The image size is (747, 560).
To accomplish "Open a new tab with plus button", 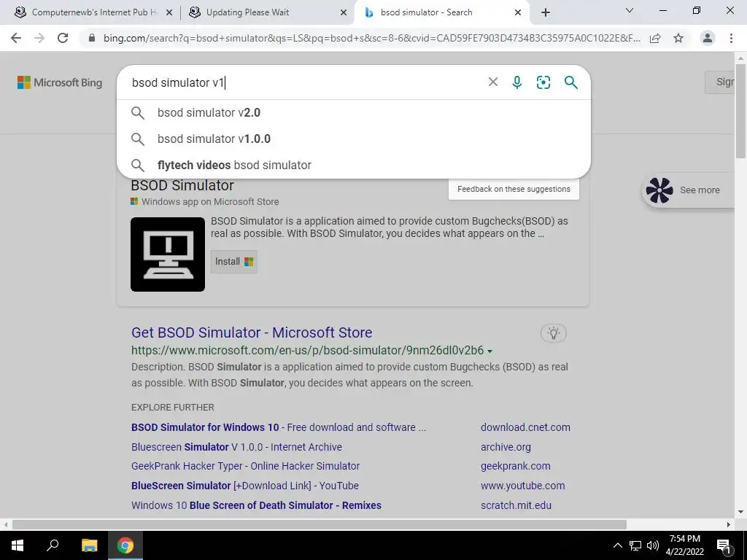I will click(546, 12).
